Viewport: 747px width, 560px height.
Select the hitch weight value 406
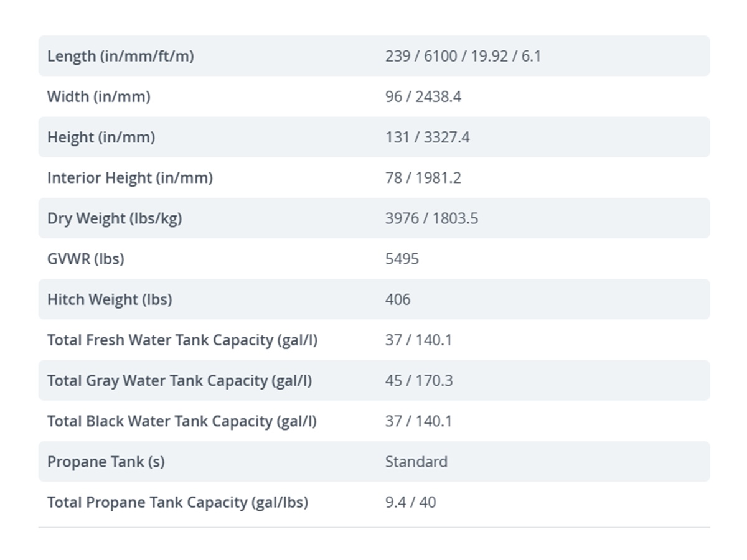click(x=398, y=299)
